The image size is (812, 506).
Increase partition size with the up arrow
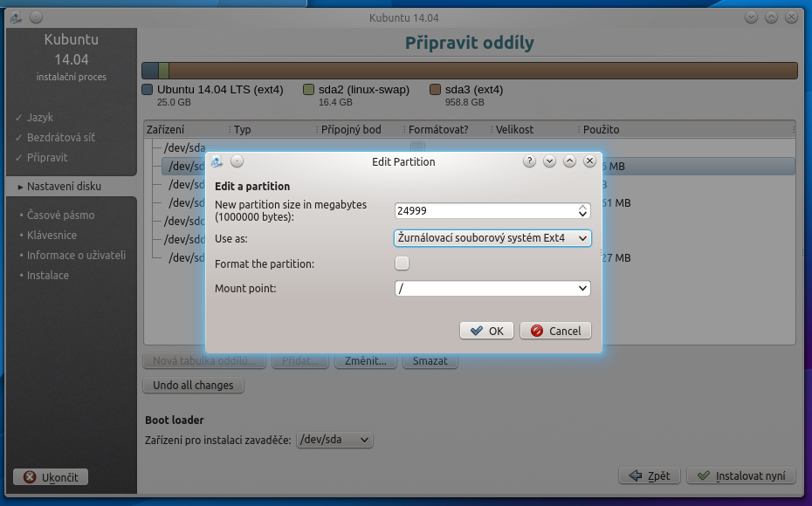coord(582,208)
